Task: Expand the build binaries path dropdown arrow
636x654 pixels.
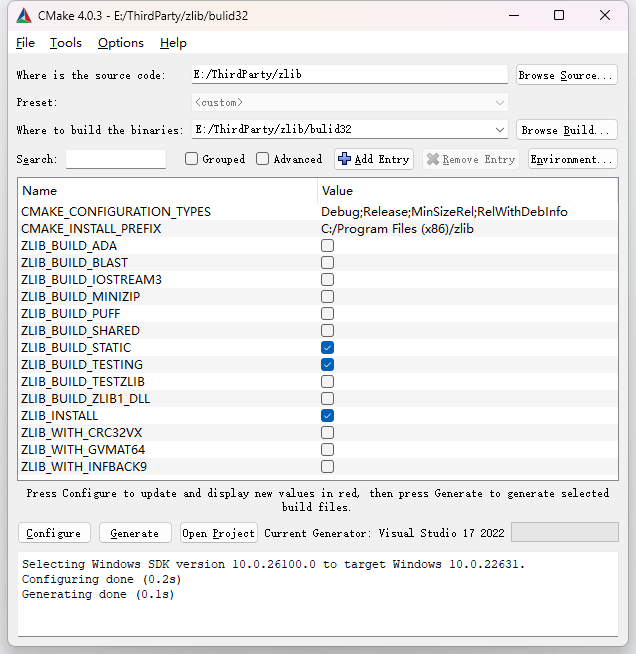Action: 500,130
